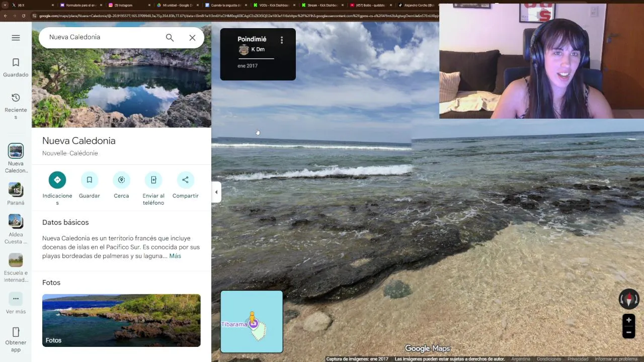This screenshot has width=644, height=362.
Task: Click Datos básicos heading
Action: coord(65,222)
